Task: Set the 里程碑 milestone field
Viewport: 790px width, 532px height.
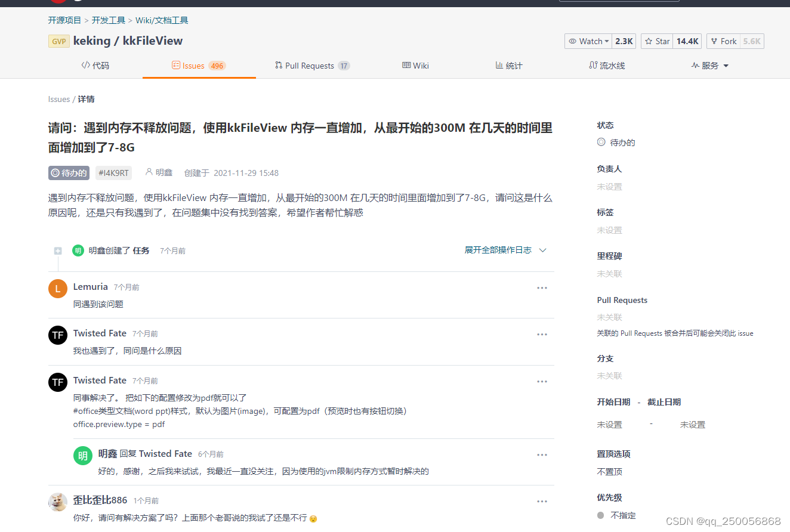Action: coord(610,274)
